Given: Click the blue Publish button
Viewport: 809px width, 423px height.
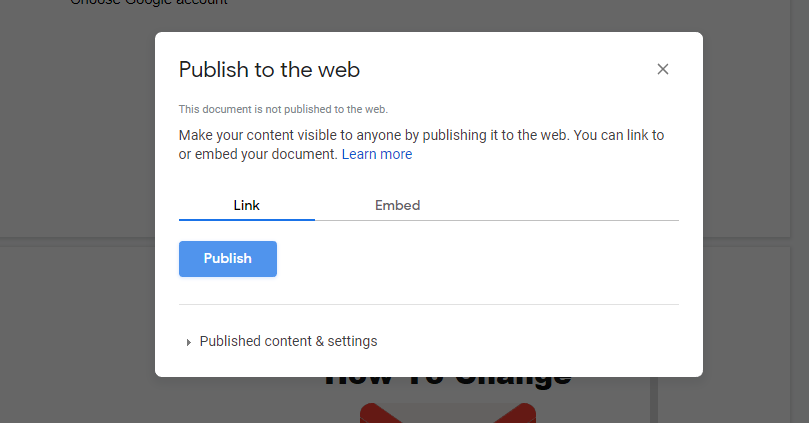Looking at the screenshot, I should [228, 258].
